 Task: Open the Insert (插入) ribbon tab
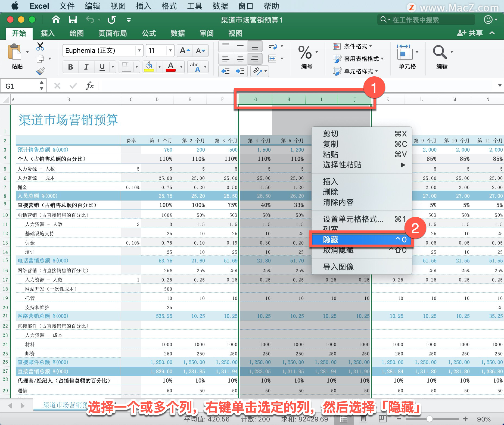click(x=48, y=33)
